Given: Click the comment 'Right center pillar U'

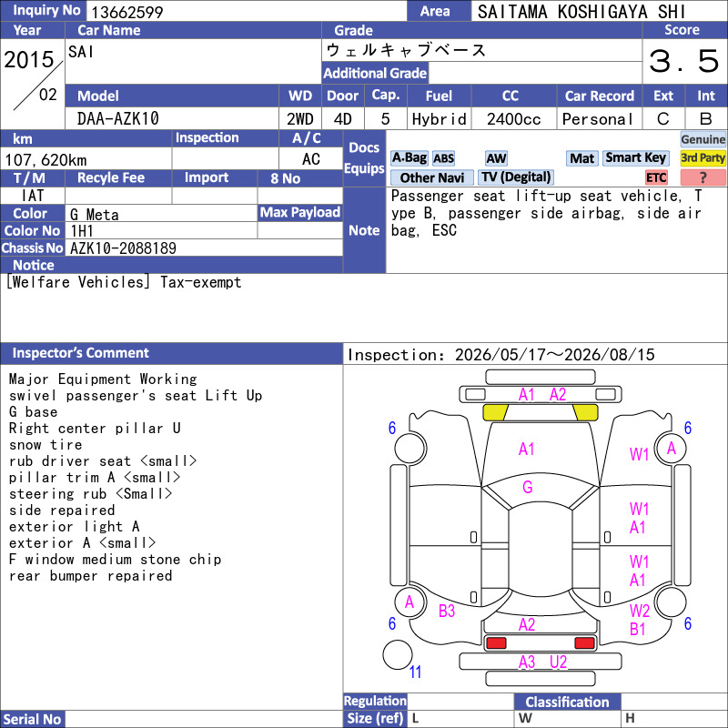Looking at the screenshot, I should (95, 428).
